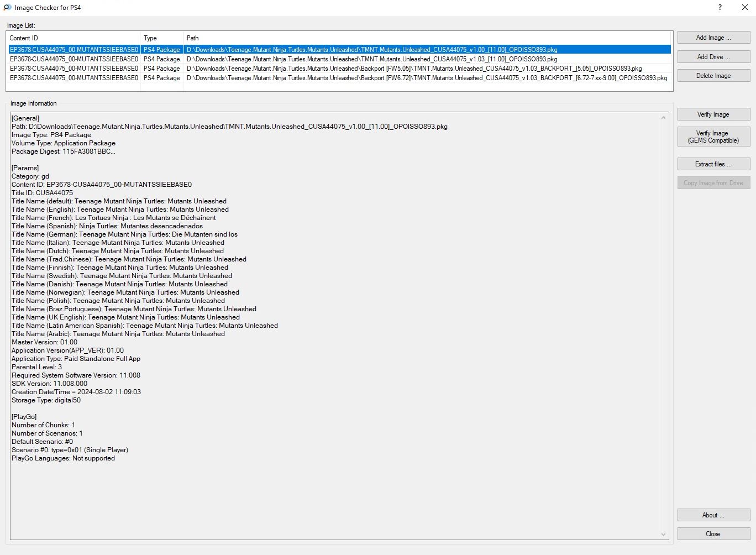Click the Number of Chunks: 1 line
This screenshot has height=555, width=756.
(43, 425)
